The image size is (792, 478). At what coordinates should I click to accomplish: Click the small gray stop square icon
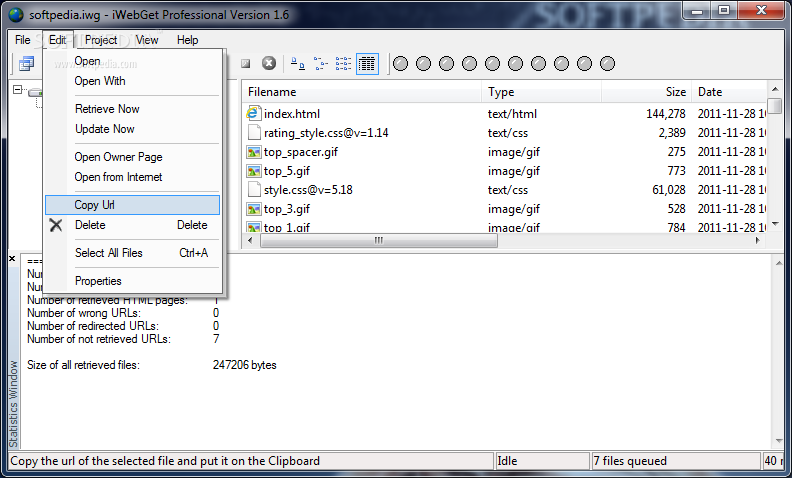click(245, 64)
